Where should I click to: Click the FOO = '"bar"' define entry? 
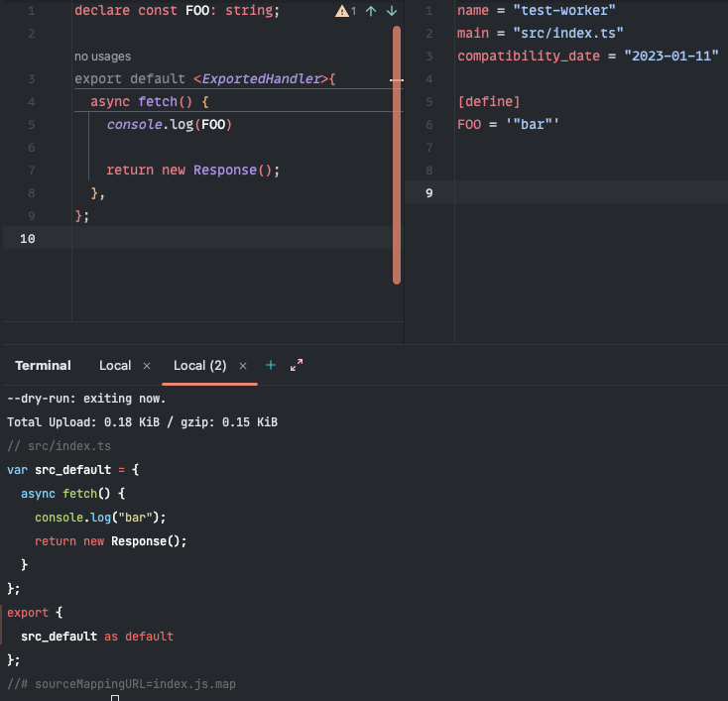click(508, 124)
